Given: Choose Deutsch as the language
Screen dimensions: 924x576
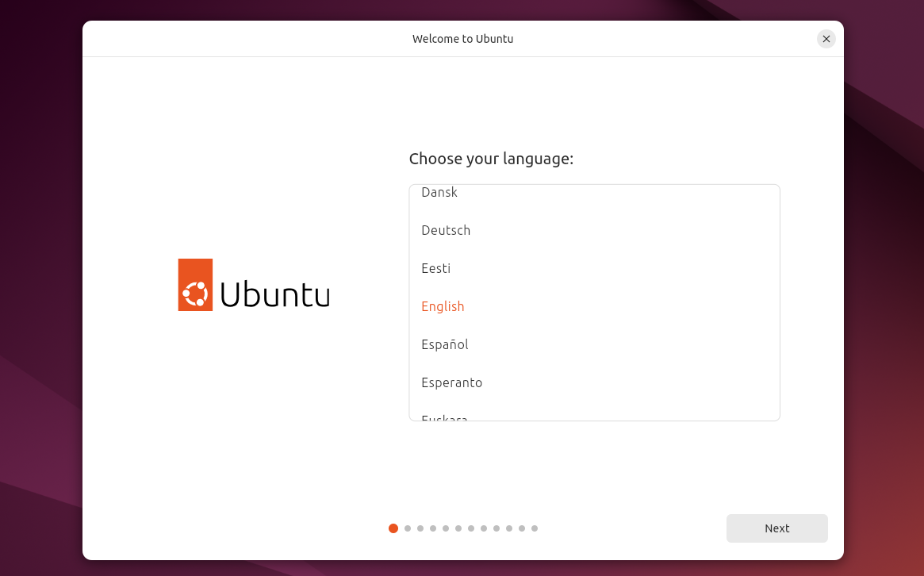Looking at the screenshot, I should point(594,230).
